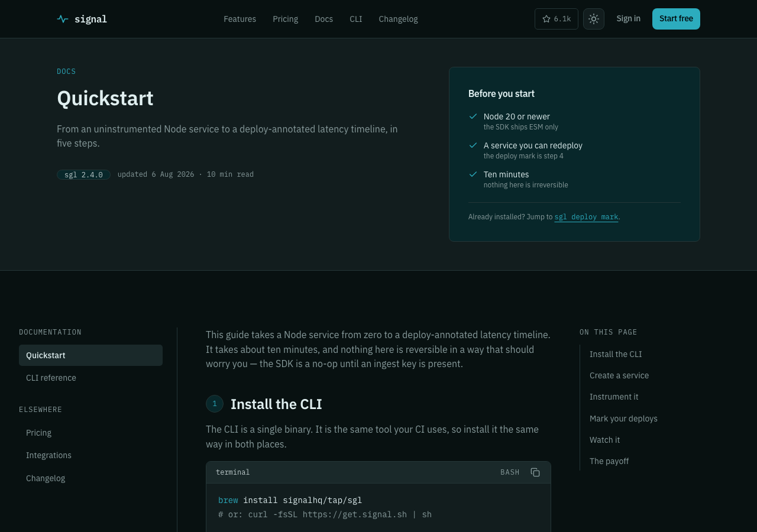The image size is (757, 532).
Task: Jump to Mark your deploys section
Action: [x=623, y=419]
